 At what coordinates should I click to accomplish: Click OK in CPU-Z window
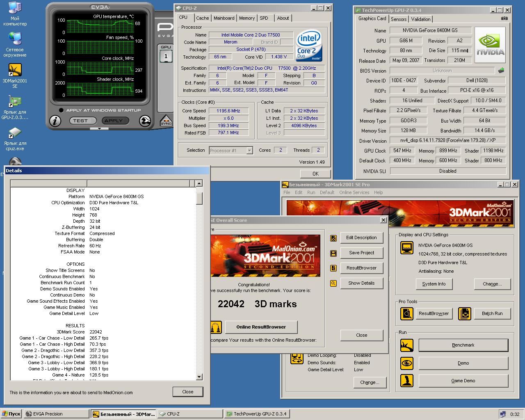click(x=315, y=174)
